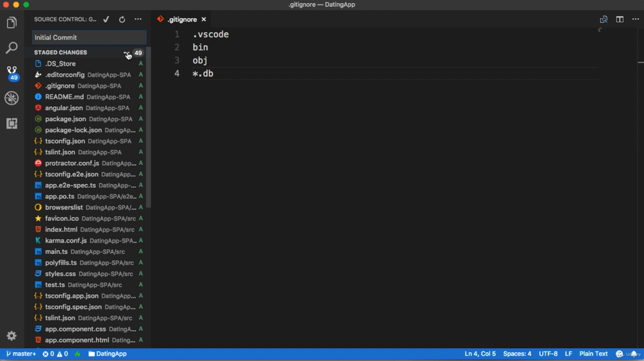644x361 pixels.
Task: Change end of line sequence LF
Action: pos(569,354)
